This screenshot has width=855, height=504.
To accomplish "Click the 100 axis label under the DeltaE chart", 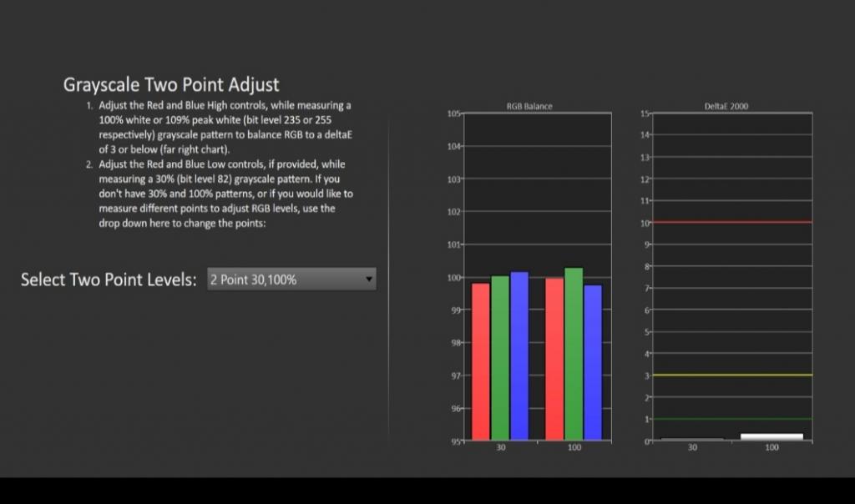I will 772,448.
